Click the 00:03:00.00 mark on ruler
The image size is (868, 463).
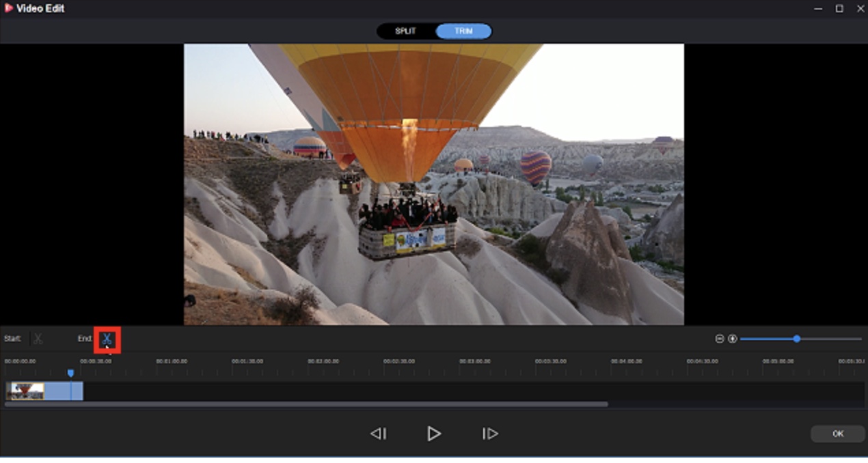(475, 361)
